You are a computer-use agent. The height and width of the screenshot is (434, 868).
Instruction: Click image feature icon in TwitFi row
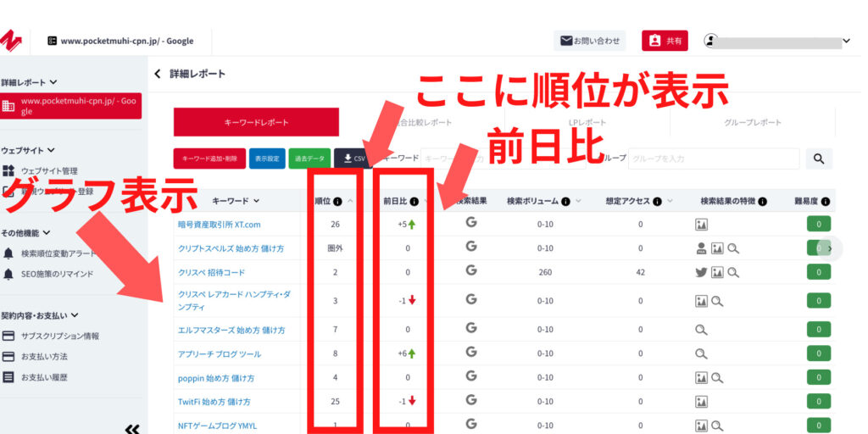(701, 402)
